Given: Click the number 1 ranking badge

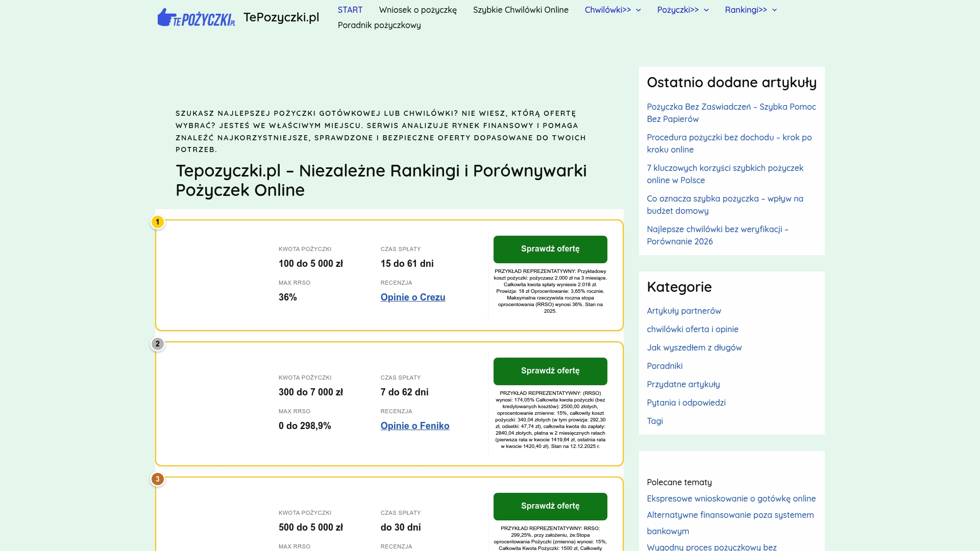Looking at the screenshot, I should tap(158, 221).
